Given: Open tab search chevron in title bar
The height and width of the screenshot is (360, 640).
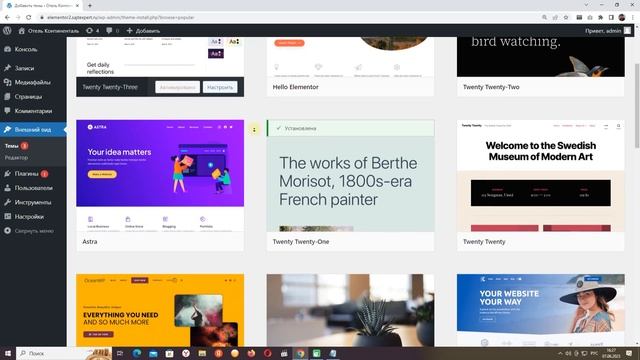Looking at the screenshot, I should [586, 5].
